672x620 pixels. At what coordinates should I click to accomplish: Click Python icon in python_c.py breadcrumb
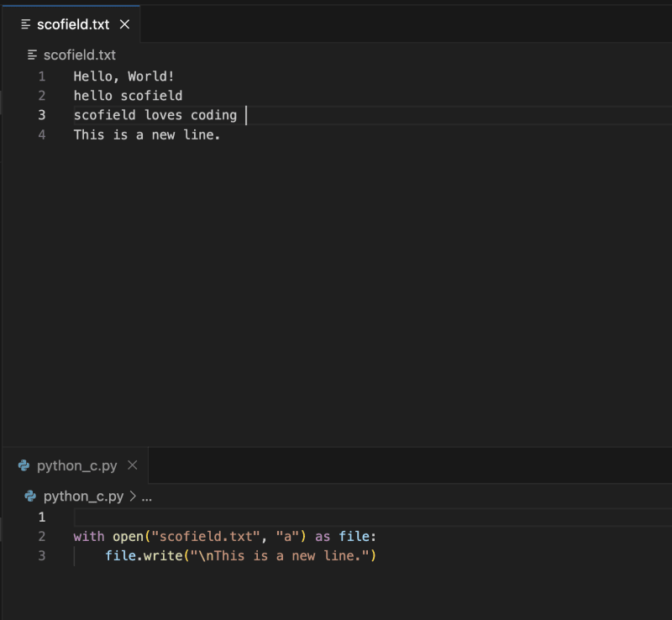(30, 497)
